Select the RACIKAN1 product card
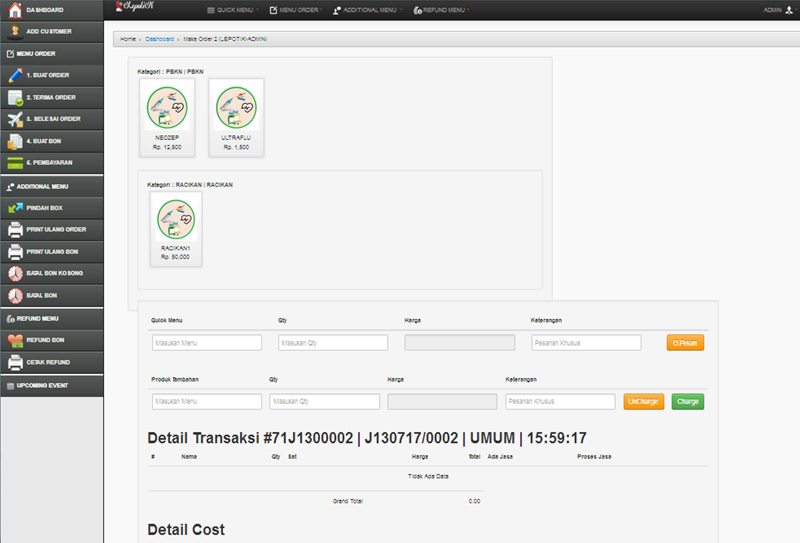The height and width of the screenshot is (543, 800). [176, 229]
